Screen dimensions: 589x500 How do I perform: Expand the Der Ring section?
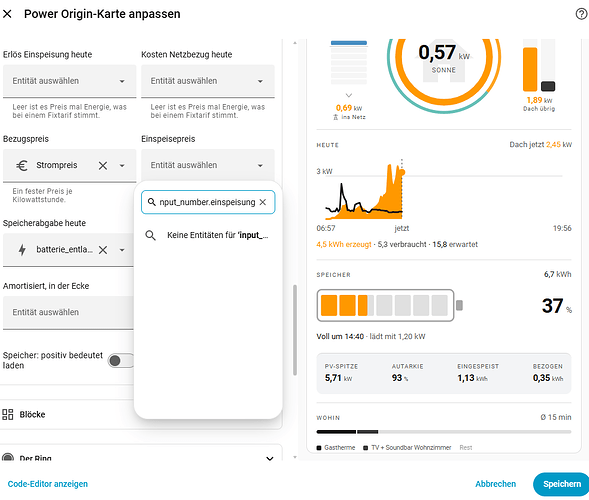click(269, 458)
